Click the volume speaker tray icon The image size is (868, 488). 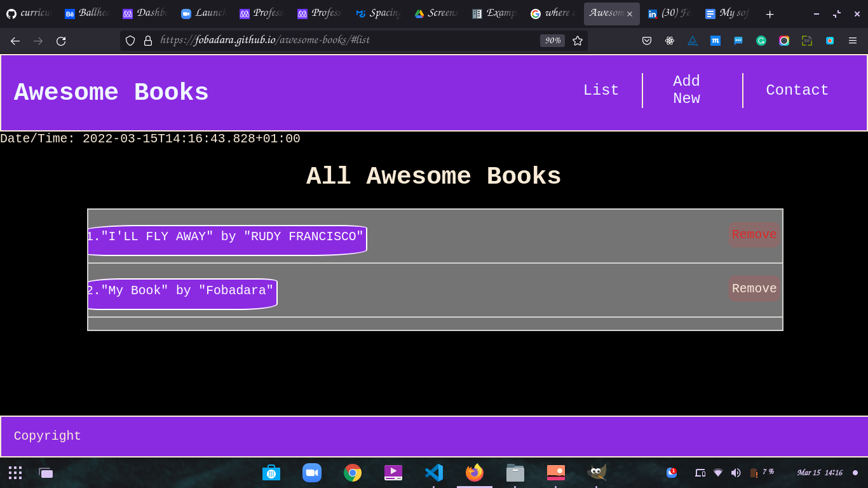736,473
